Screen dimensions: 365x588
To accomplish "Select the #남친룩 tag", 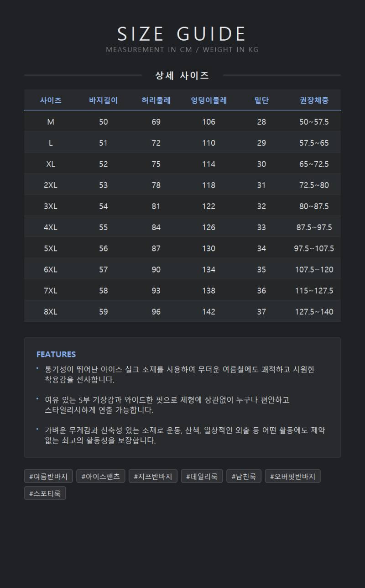I will tap(244, 476).
